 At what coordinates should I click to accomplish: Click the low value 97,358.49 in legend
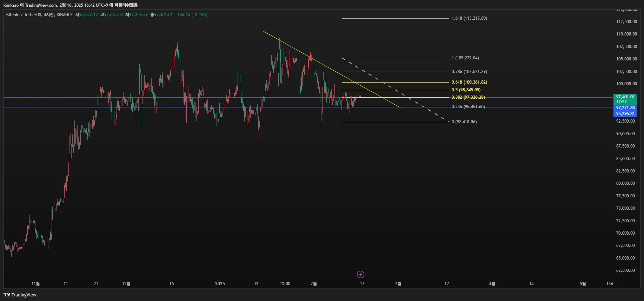click(x=138, y=15)
